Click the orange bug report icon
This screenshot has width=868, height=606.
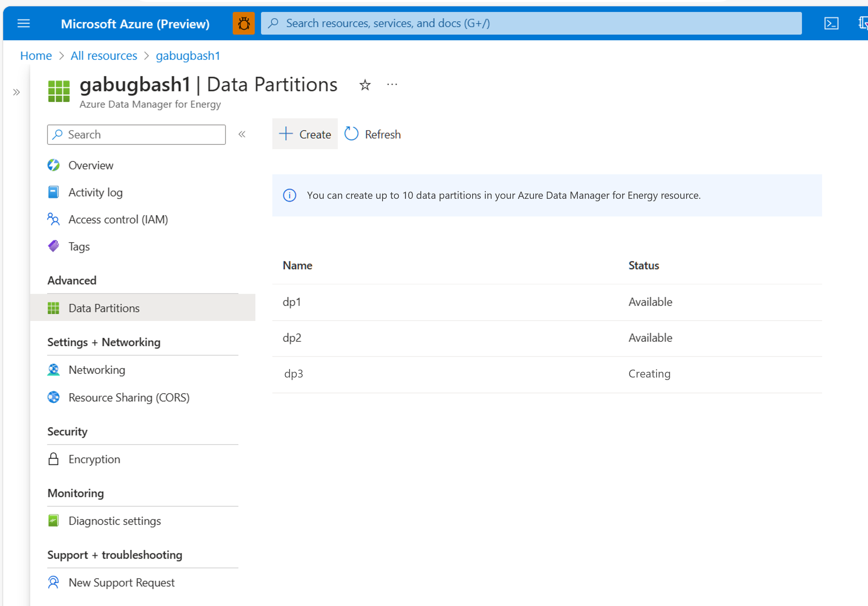[243, 23]
